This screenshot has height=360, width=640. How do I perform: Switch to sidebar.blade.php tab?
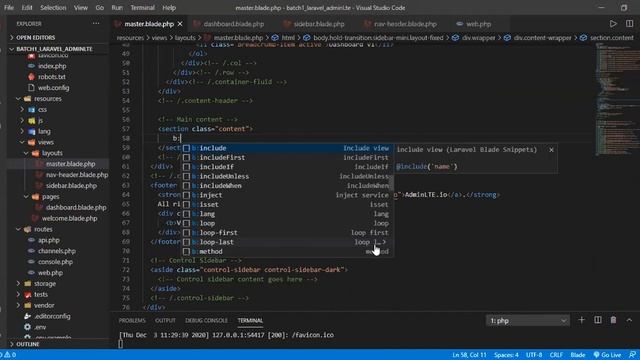319,24
